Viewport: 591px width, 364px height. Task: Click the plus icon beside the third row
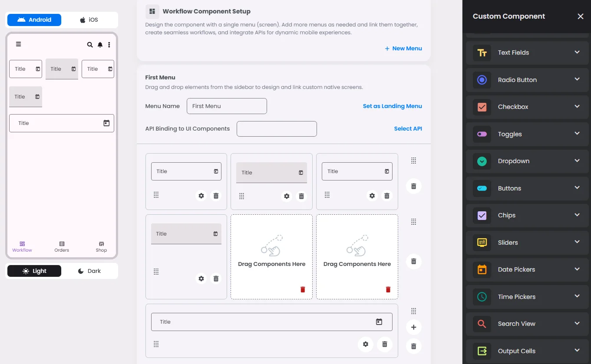(x=413, y=327)
